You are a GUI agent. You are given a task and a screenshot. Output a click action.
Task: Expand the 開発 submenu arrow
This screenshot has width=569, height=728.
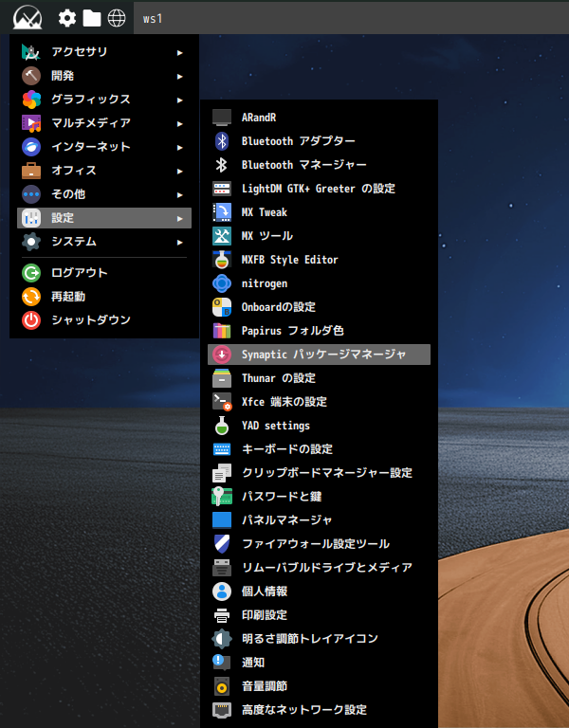pyautogui.click(x=180, y=76)
